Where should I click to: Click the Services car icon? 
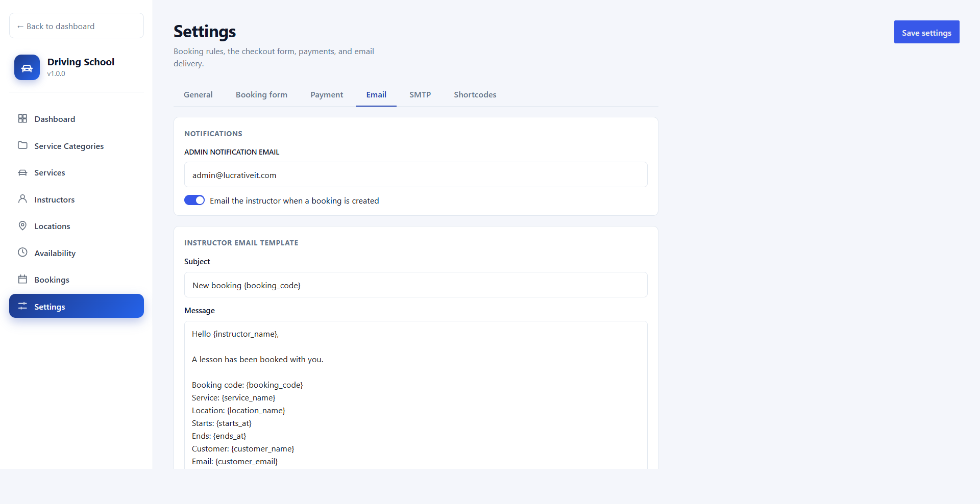point(22,172)
